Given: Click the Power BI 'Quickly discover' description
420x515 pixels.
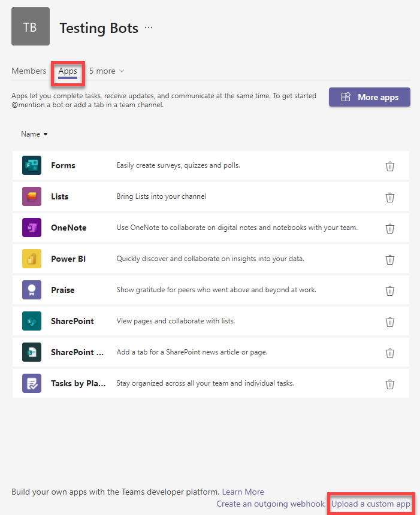Looking at the screenshot, I should click(210, 259).
